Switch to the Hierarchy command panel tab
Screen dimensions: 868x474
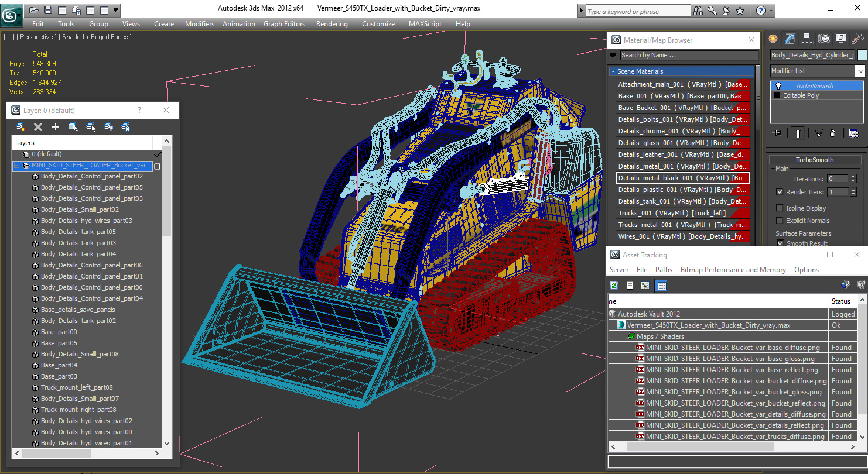tap(807, 39)
